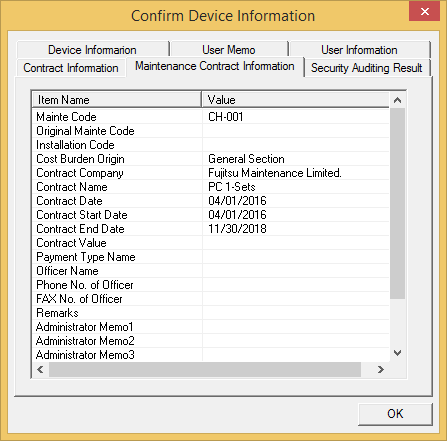Click the OK button
447x441 pixels.
click(x=395, y=414)
